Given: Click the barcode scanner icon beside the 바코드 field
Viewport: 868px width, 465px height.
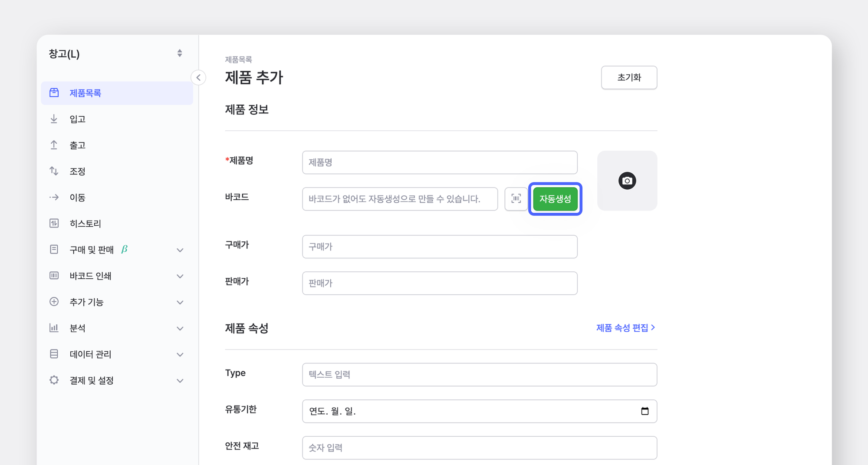Looking at the screenshot, I should 516,199.
